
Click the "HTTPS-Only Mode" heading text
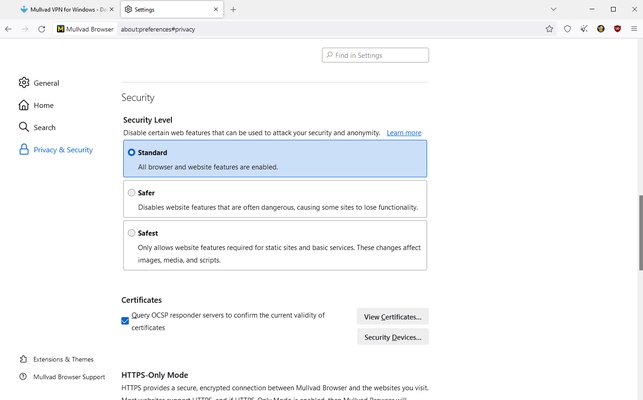point(155,375)
